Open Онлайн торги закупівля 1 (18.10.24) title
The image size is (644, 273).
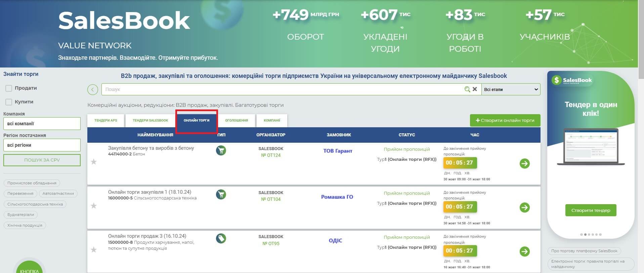point(149,192)
